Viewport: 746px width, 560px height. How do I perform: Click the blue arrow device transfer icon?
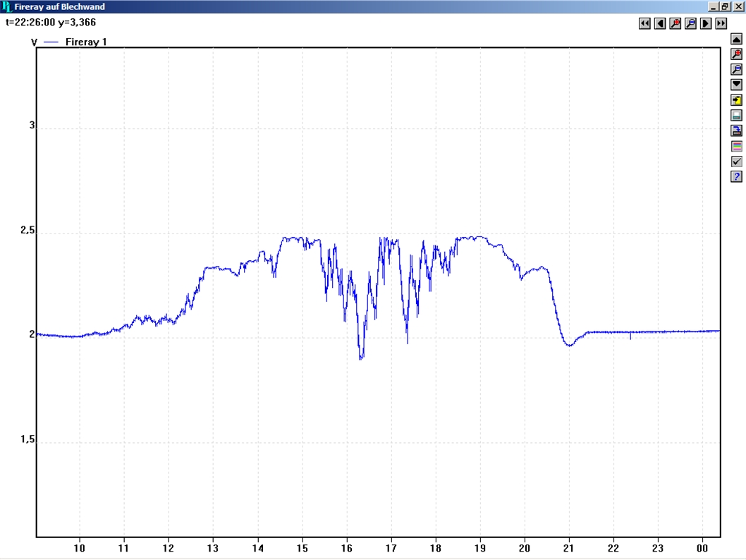(737, 130)
